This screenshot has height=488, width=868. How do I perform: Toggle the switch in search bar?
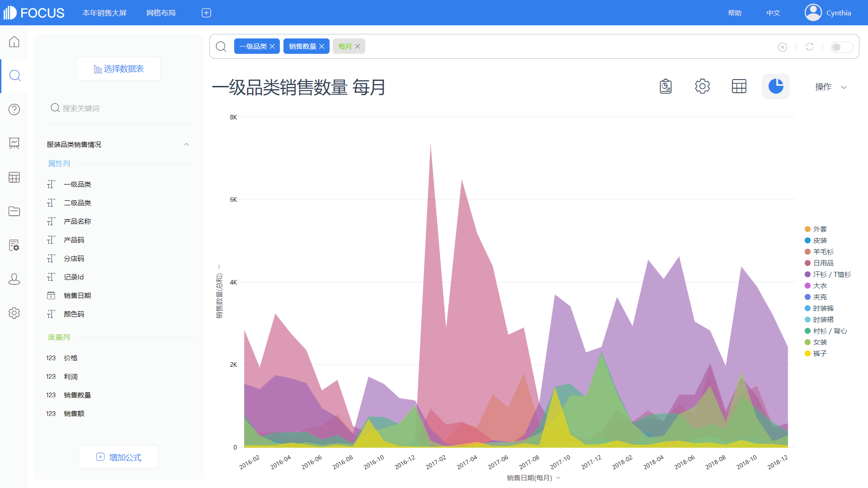(x=842, y=47)
